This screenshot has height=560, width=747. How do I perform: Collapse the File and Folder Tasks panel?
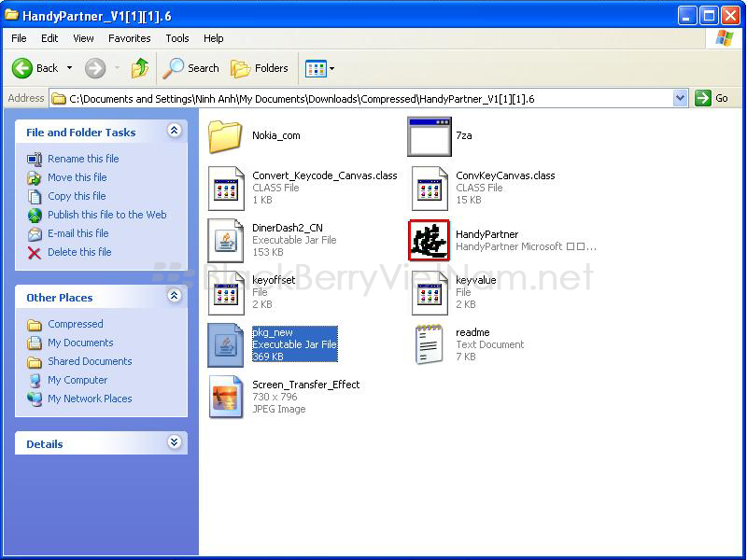point(174,131)
